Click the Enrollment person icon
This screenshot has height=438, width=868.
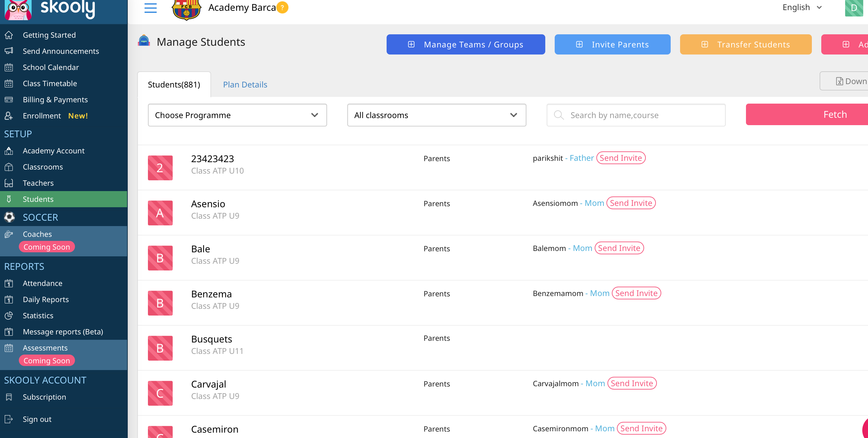point(9,116)
